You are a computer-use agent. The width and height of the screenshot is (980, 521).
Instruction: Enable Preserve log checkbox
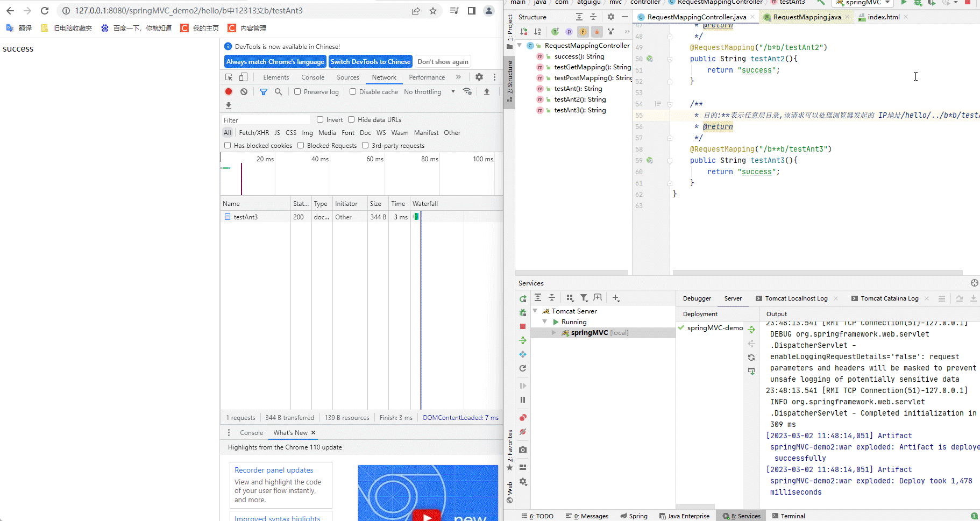point(297,92)
